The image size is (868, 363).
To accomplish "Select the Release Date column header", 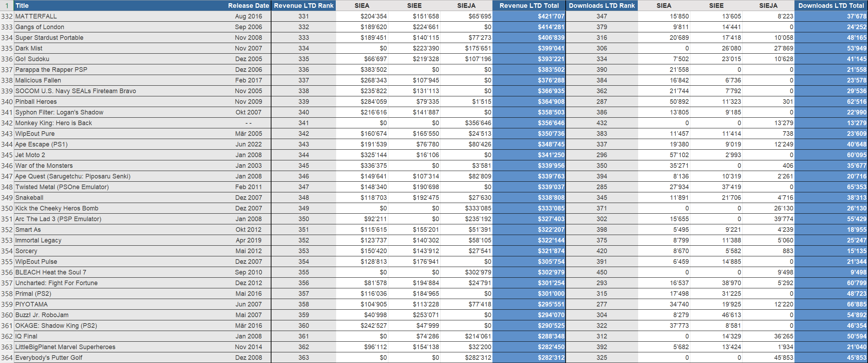I will coord(248,6).
